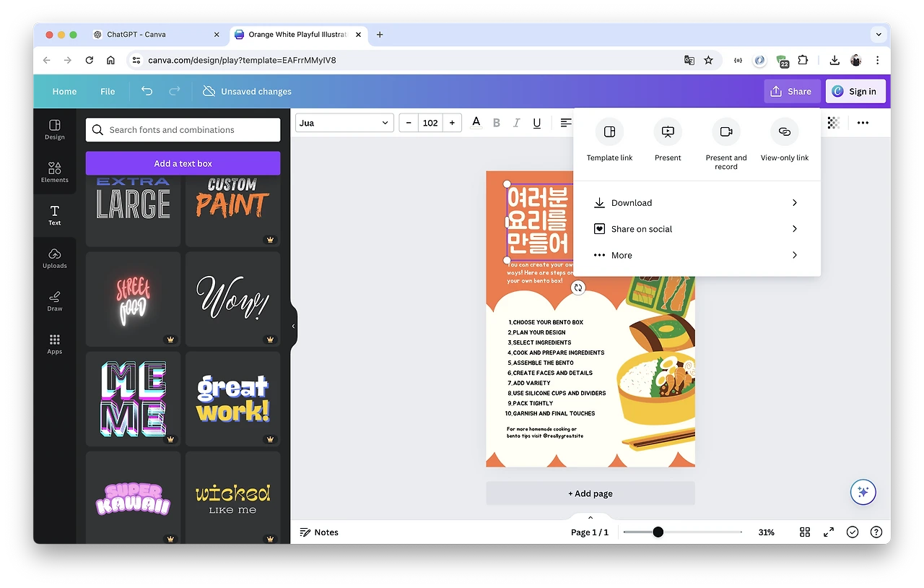Click the Add page button
The image size is (924, 588).
(590, 493)
